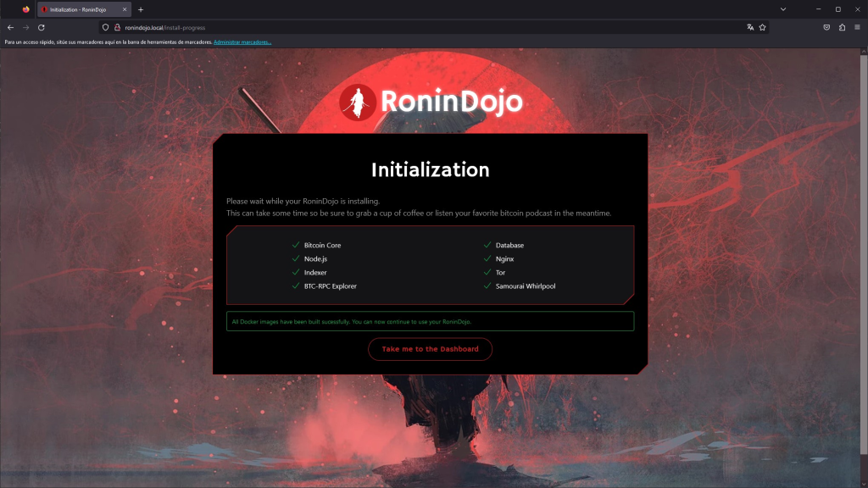Click the Bitcoin Core check mark

click(x=296, y=245)
